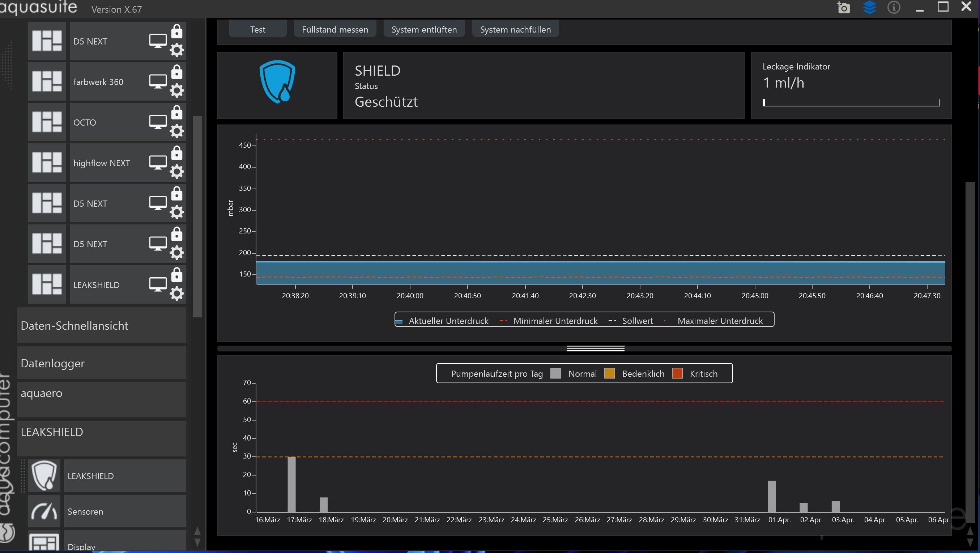
Task: Select the OCTO overview page entry
Action: (128, 122)
